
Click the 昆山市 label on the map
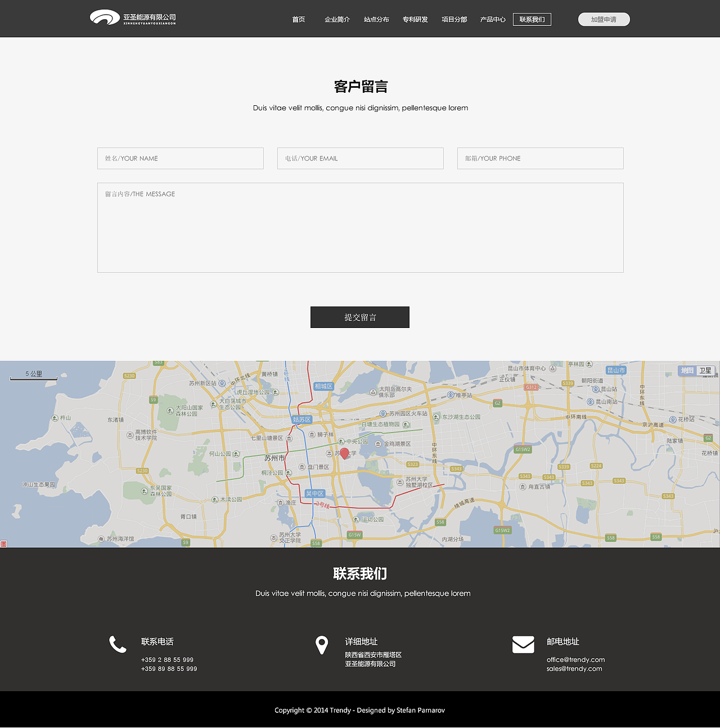pos(616,371)
